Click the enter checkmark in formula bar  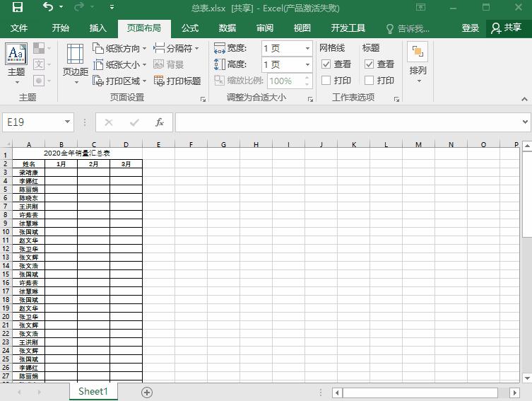pos(134,122)
